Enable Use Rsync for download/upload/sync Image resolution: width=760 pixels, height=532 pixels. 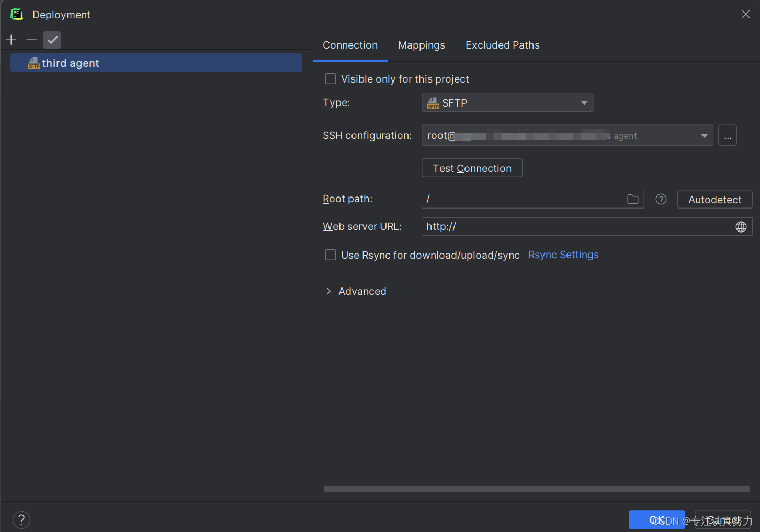331,255
